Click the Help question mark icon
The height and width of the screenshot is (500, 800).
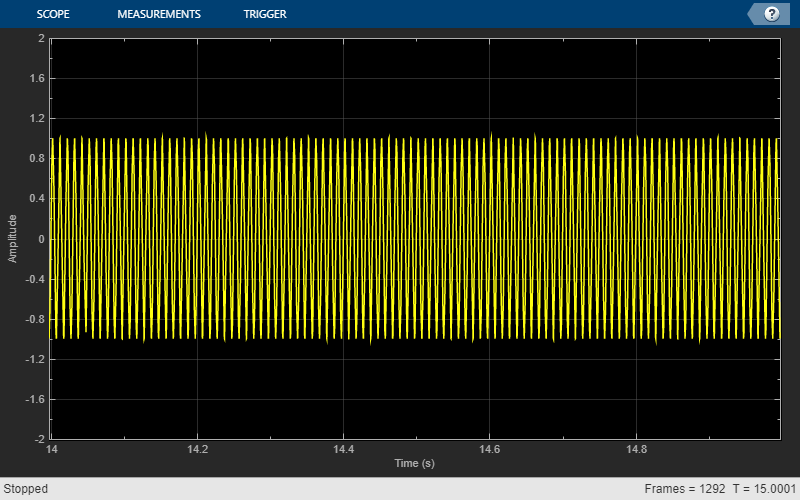[772, 14]
